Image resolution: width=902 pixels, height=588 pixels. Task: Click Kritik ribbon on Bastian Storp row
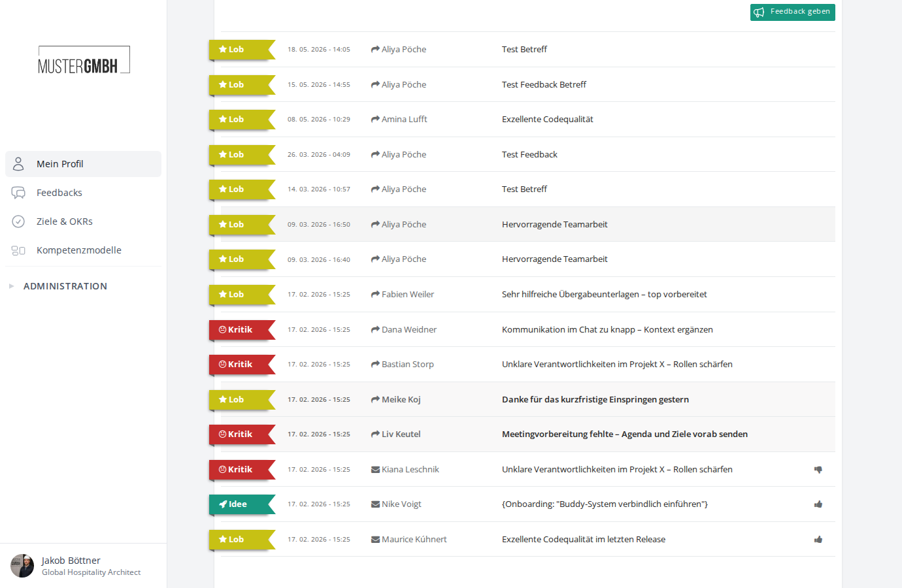point(242,365)
